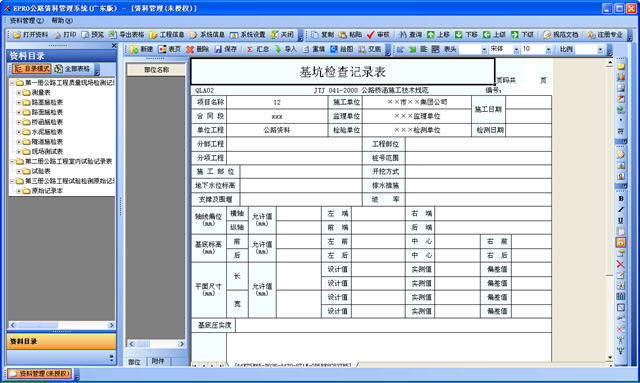Click the 上级 green left-arrow button
This screenshot has width=640, height=383.
pyautogui.click(x=494, y=35)
